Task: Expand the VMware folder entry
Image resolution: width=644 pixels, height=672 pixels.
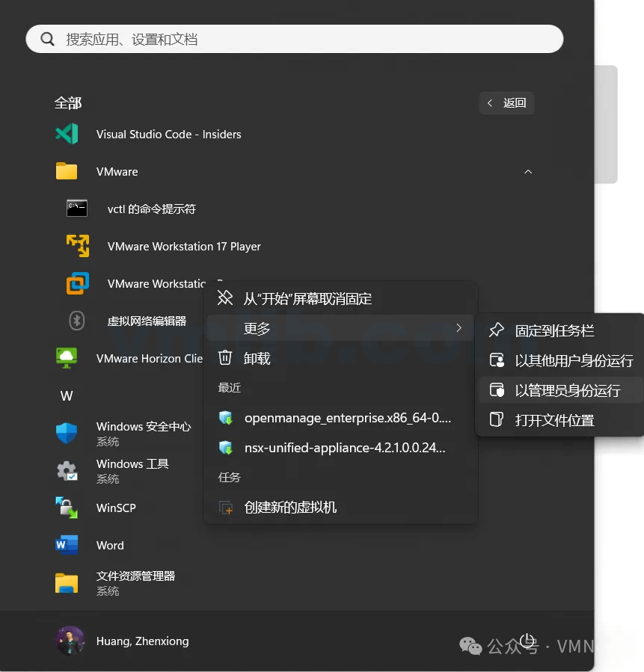Action: pos(117,172)
